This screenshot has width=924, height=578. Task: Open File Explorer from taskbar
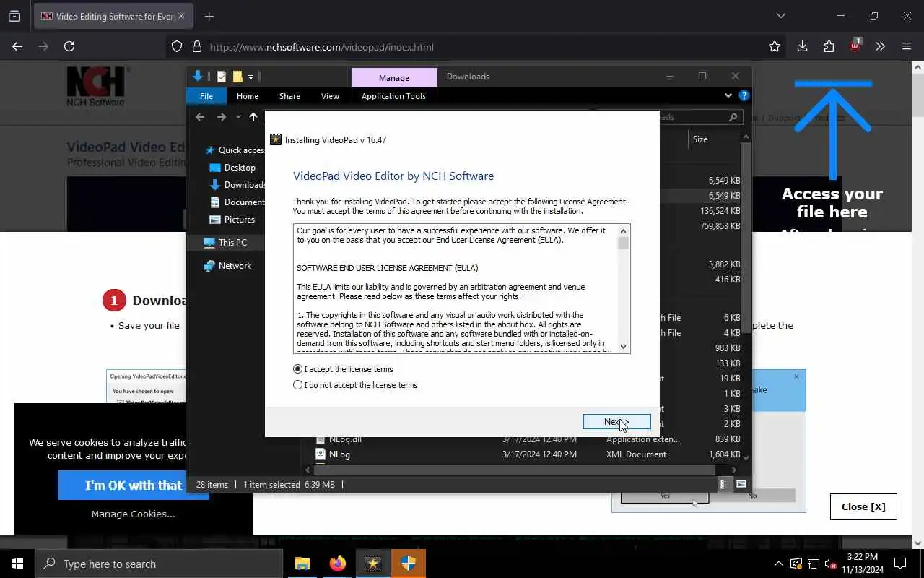coord(302,564)
